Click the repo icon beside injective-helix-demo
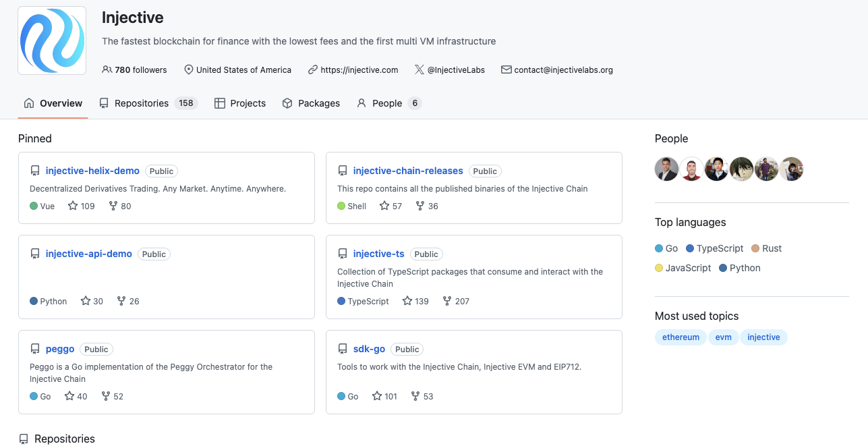Screen dimensions: 868x446 click(35, 171)
